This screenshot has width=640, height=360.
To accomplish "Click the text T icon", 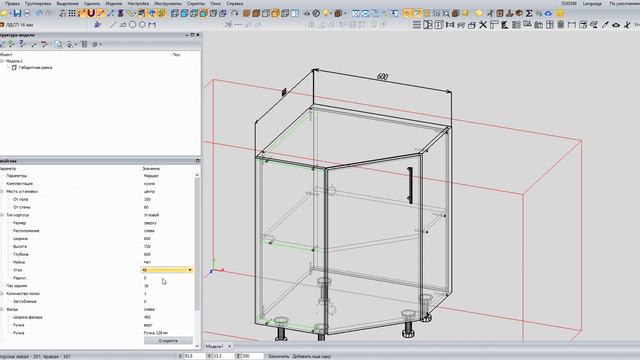I will click(x=394, y=13).
